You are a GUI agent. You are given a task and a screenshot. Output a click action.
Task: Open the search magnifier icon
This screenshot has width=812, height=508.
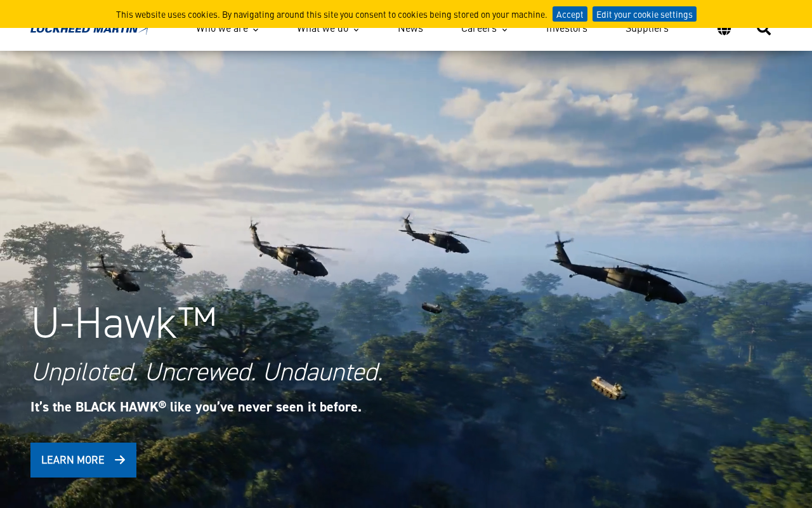click(764, 29)
